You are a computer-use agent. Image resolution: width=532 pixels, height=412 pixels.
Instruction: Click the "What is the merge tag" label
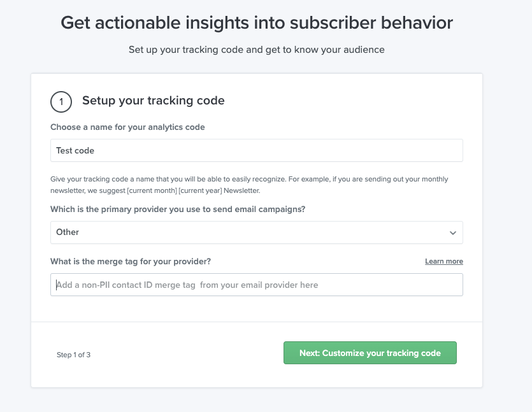[x=131, y=261]
